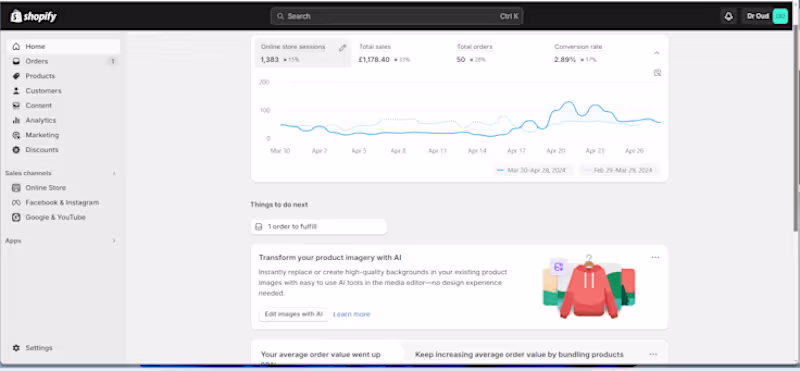
Task: Click the Google & YouTube icon
Action: click(16, 217)
